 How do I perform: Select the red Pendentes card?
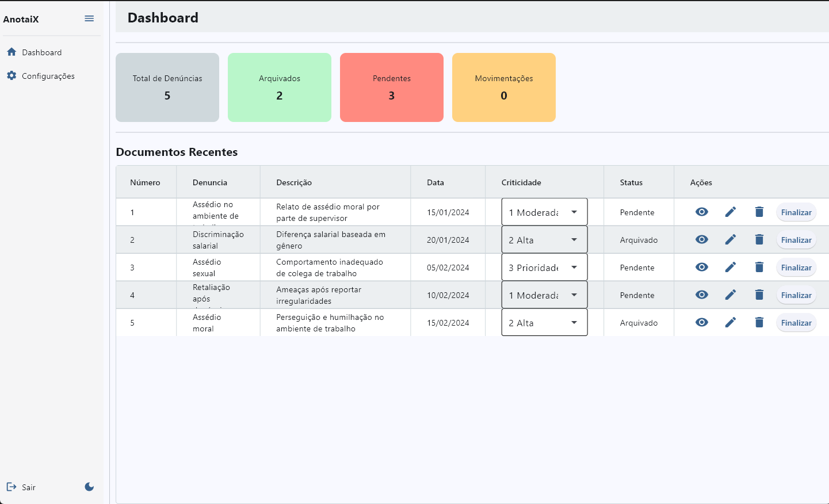(392, 87)
